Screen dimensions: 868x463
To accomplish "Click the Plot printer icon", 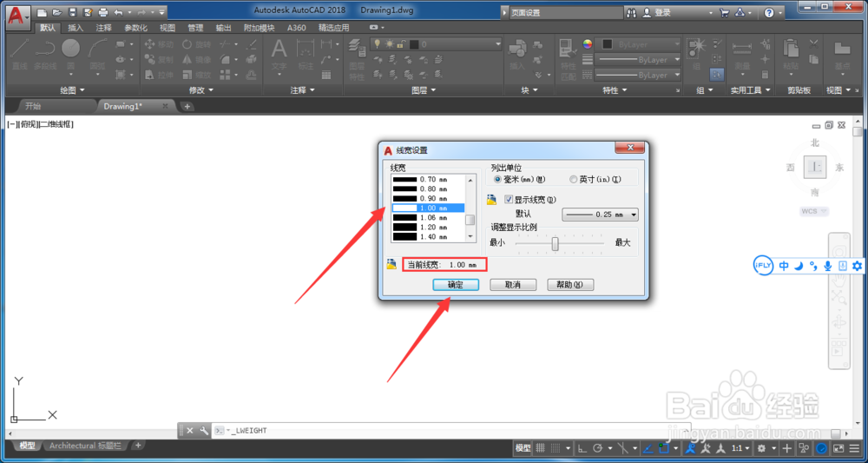I will pos(103,12).
